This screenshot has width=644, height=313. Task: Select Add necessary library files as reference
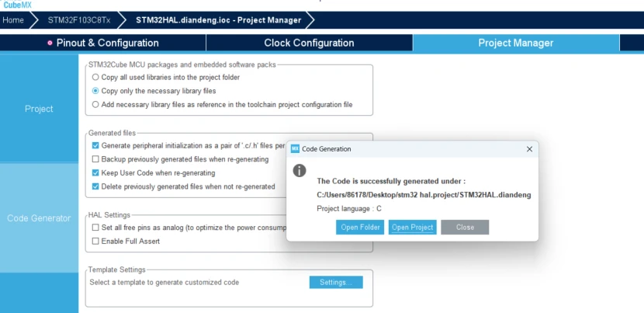click(95, 105)
